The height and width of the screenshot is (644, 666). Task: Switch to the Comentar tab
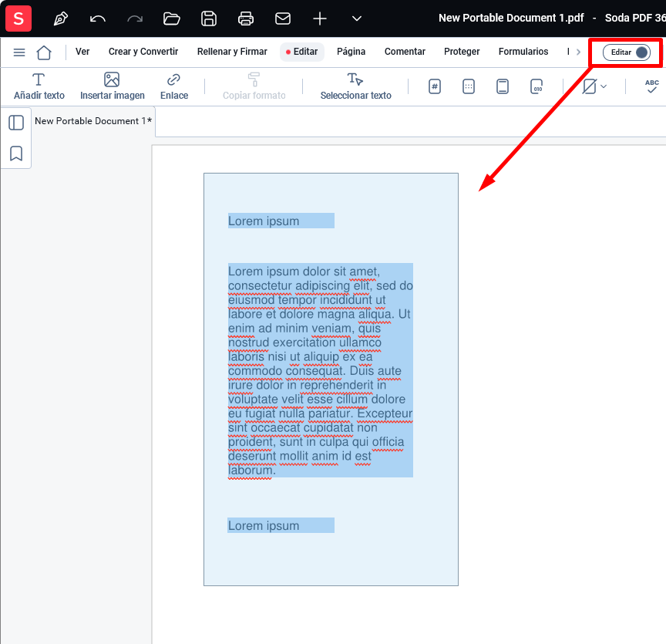[405, 52]
